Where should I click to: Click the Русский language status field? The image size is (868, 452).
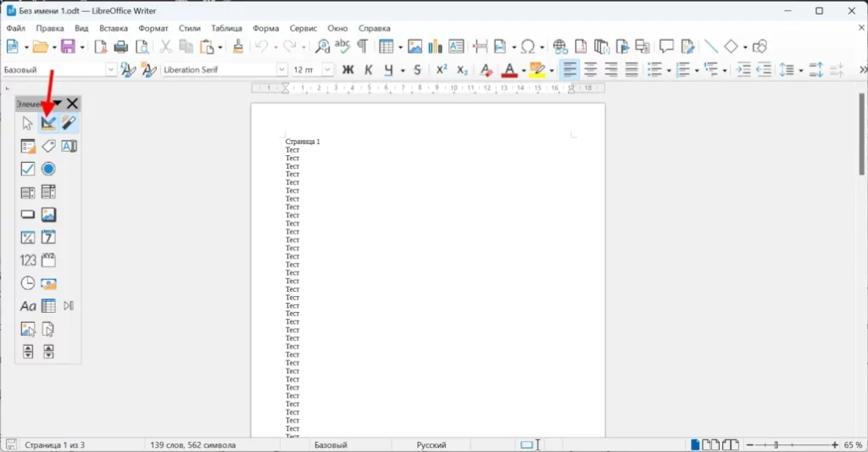point(431,445)
